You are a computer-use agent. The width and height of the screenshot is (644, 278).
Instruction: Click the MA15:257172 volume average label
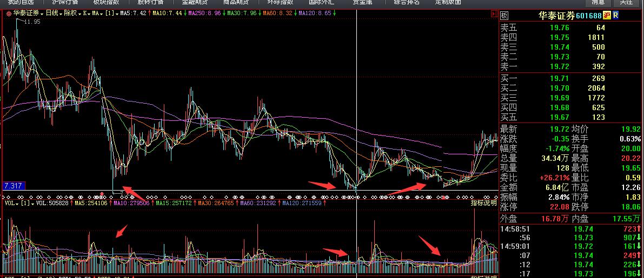[x=175, y=203]
